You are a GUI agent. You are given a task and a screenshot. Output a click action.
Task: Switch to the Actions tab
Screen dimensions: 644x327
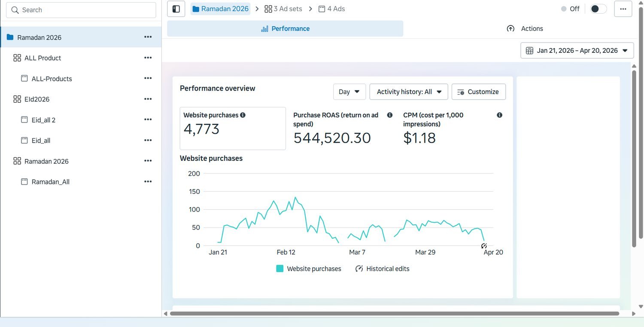pyautogui.click(x=525, y=28)
